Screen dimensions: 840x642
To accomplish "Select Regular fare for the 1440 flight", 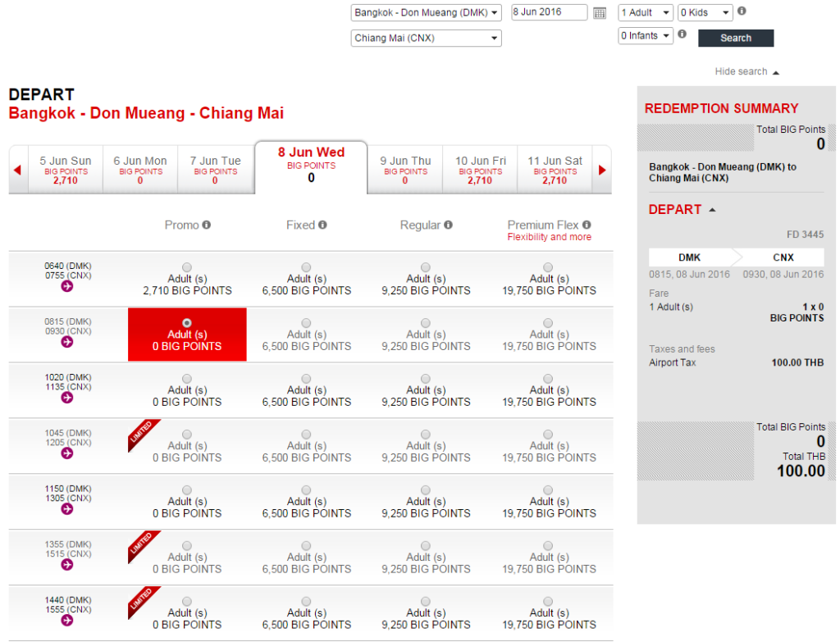I will click(x=426, y=601).
